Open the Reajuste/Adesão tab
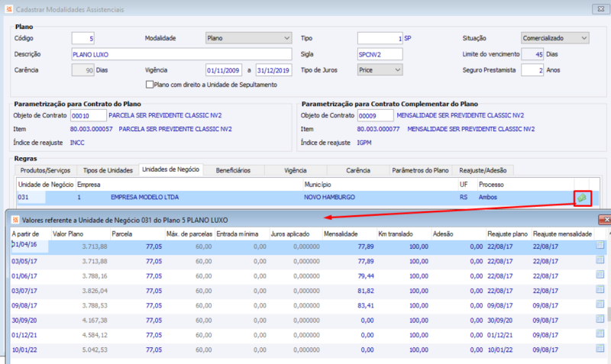Image resolution: width=611 pixels, height=364 pixels. click(x=483, y=169)
